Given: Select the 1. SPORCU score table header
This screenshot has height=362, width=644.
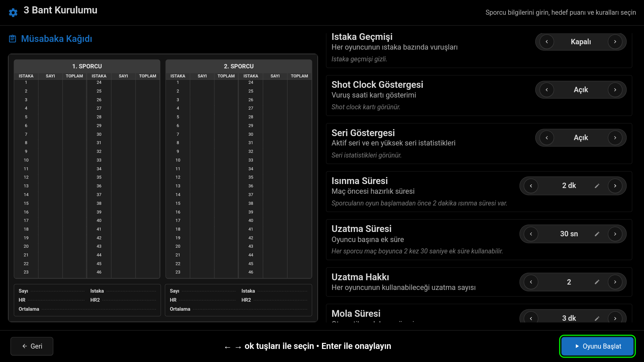Looking at the screenshot, I should (x=87, y=66).
